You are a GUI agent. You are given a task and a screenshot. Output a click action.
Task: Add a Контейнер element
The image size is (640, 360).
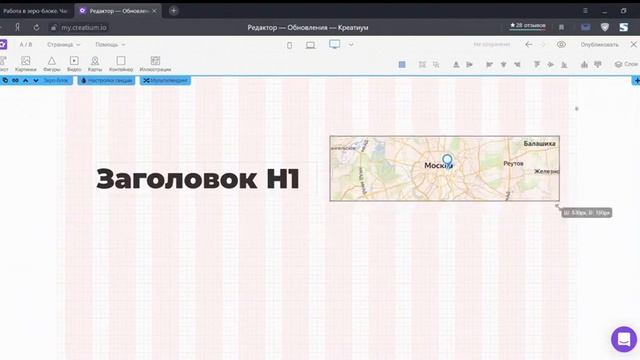coord(121,64)
